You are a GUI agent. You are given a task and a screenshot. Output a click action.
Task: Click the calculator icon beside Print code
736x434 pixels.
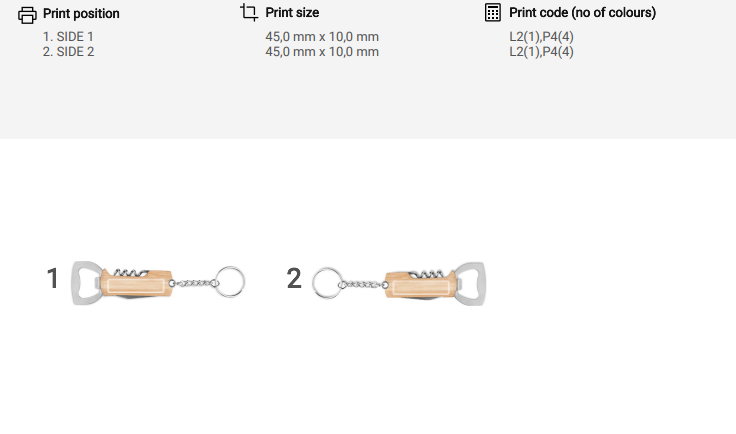click(x=492, y=13)
